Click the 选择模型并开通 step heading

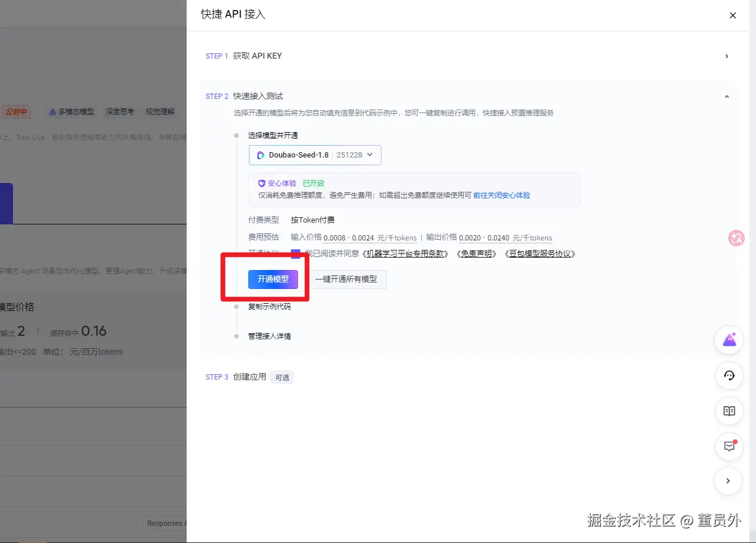click(x=273, y=136)
